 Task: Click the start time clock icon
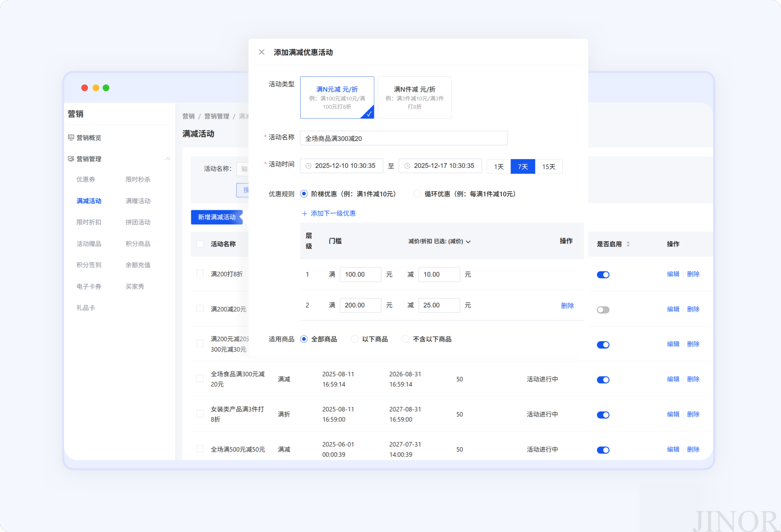[308, 166]
